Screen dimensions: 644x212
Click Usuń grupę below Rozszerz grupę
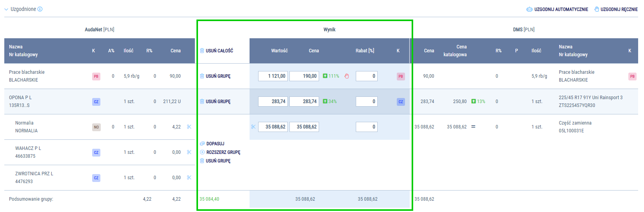point(215,161)
